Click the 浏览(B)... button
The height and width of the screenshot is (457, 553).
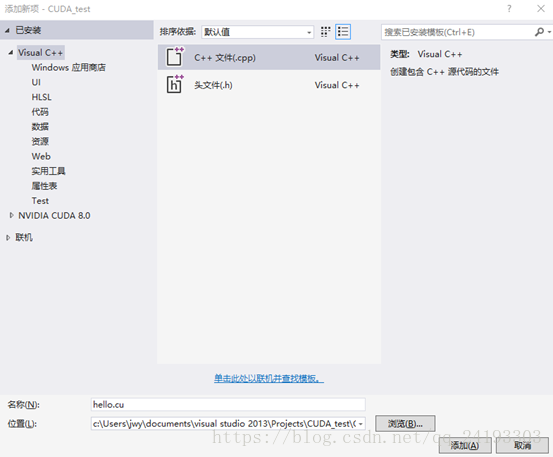coord(405,424)
